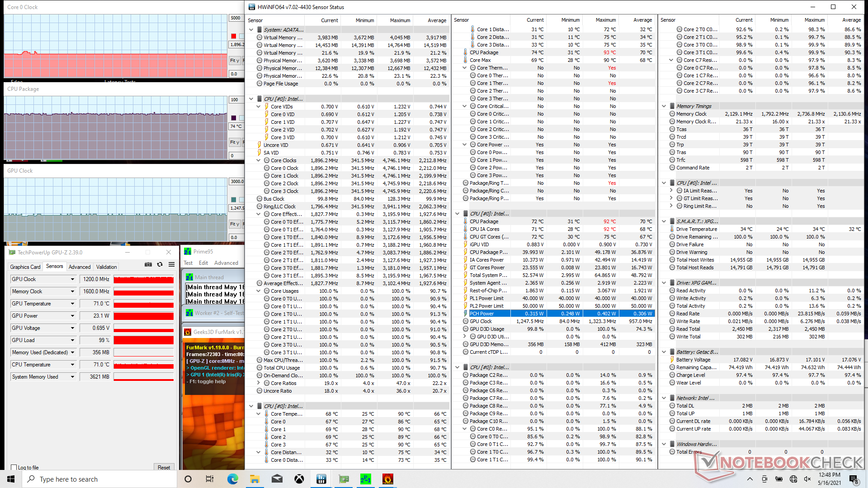Collapse the Core VIDs tree node
868x488 pixels.
259,107
